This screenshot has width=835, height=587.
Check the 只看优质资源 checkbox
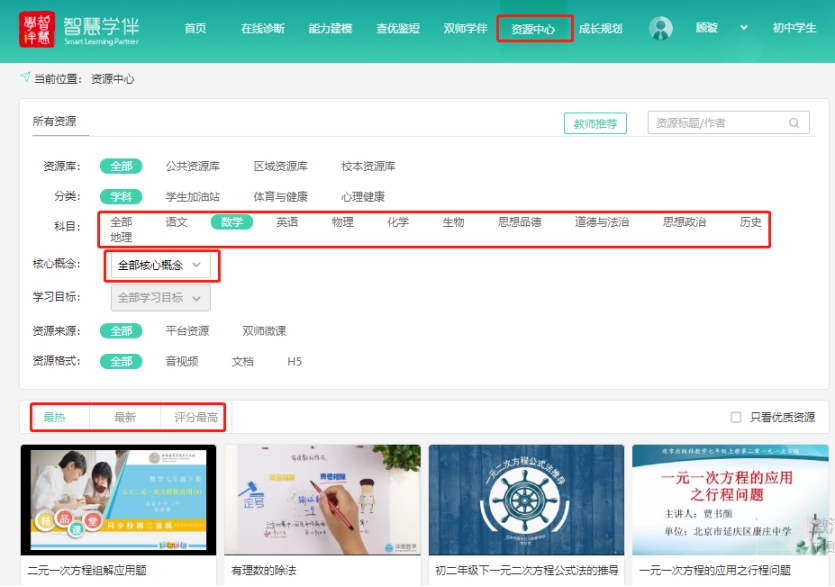point(736,417)
